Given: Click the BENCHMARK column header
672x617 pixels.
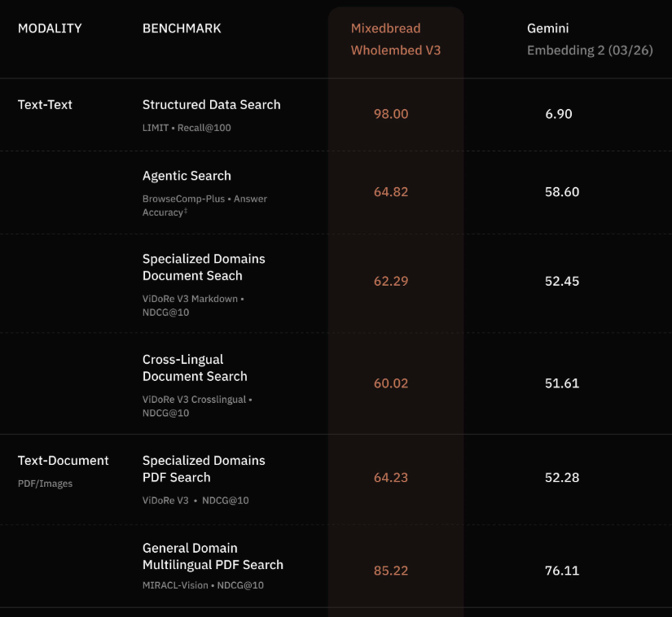Looking at the screenshot, I should point(182,28).
